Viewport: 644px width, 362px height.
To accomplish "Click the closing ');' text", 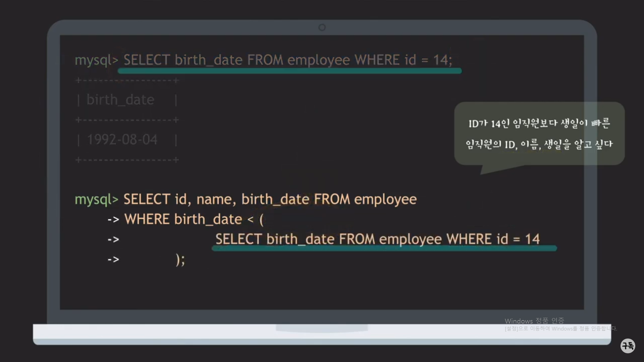I will pos(180,259).
